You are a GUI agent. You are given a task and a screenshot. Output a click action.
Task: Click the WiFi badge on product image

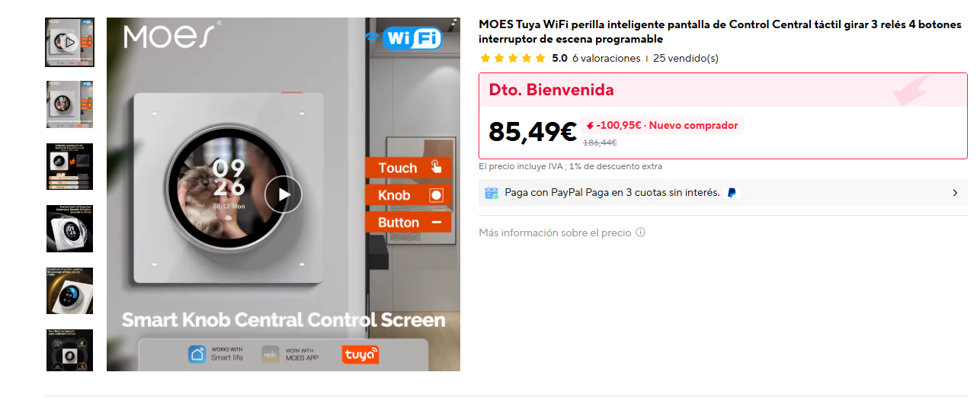coord(405,38)
